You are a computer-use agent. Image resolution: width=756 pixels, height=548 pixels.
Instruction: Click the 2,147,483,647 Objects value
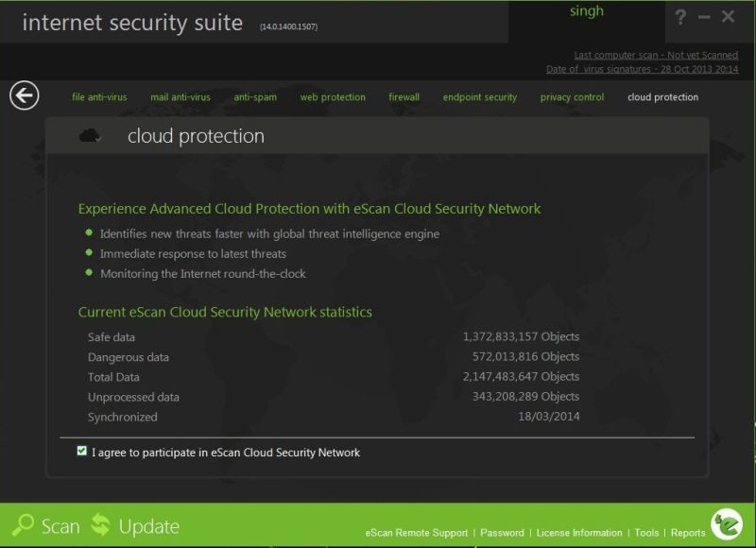[522, 376]
